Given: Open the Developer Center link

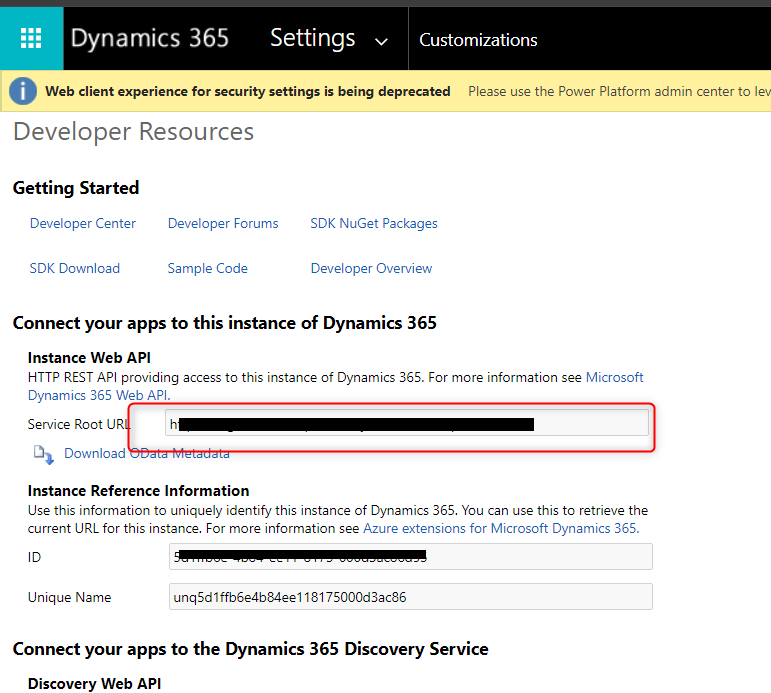Looking at the screenshot, I should click(x=83, y=223).
